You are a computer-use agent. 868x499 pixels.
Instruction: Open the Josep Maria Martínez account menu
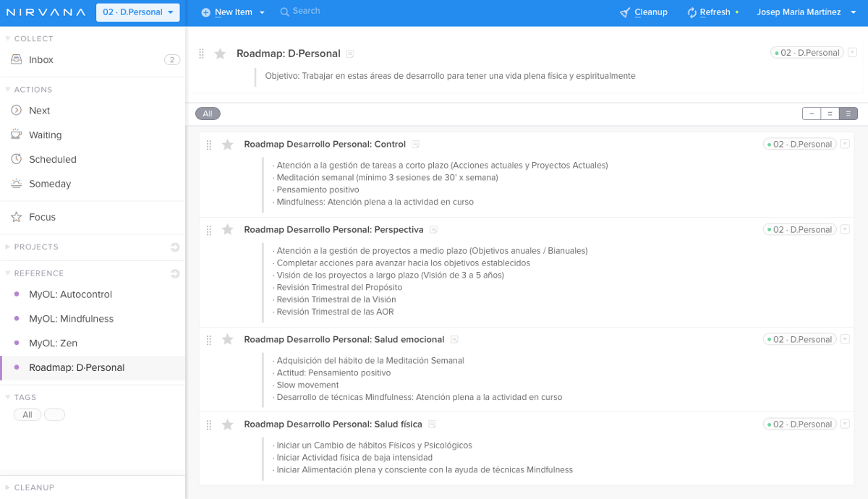point(803,12)
